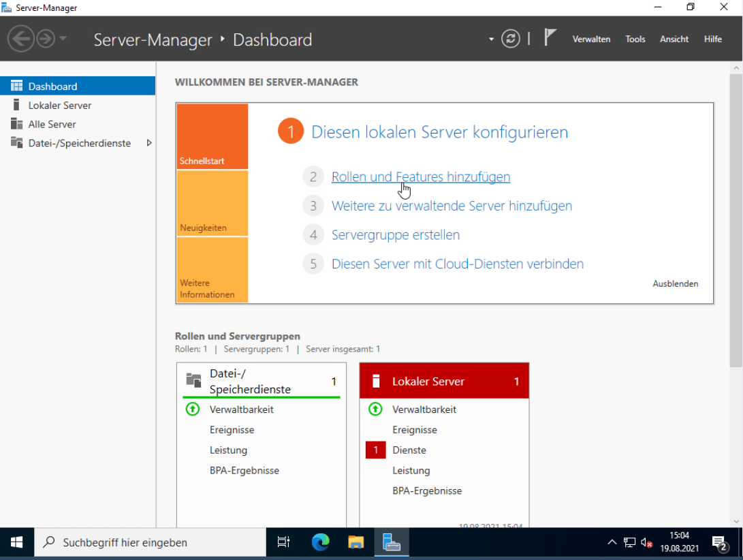743x560 pixels.
Task: Click Dienste in Lokaler Server tile
Action: [x=409, y=450]
